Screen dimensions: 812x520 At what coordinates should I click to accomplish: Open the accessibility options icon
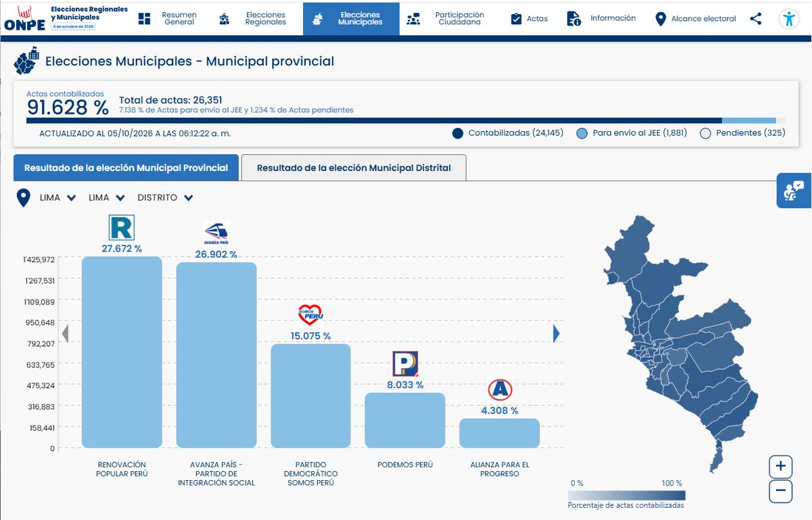789,19
